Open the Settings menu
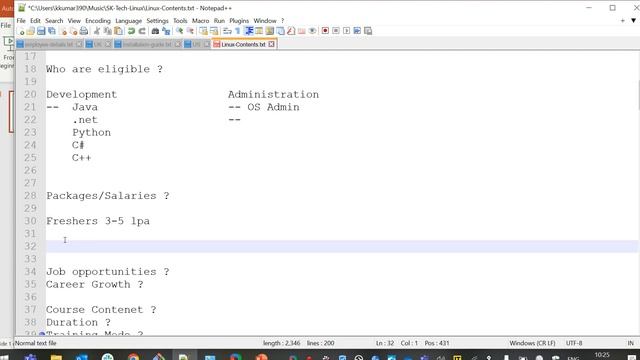 point(157,21)
